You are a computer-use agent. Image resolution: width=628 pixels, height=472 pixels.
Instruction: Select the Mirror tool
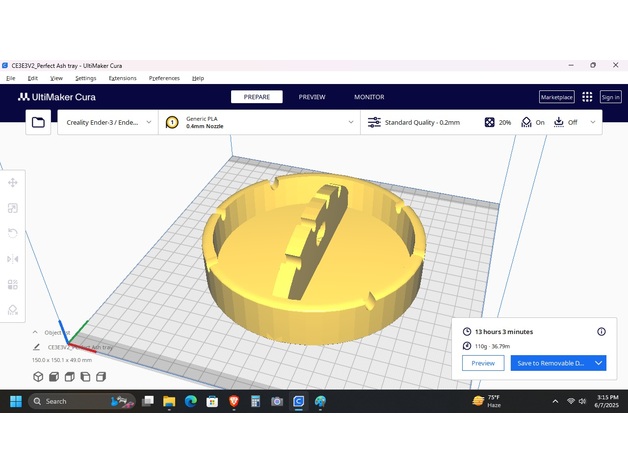13,259
